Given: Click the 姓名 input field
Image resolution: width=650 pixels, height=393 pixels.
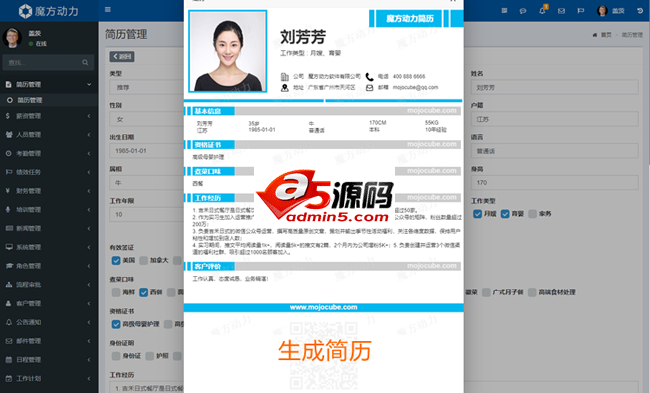Looking at the screenshot, I should pos(555,87).
